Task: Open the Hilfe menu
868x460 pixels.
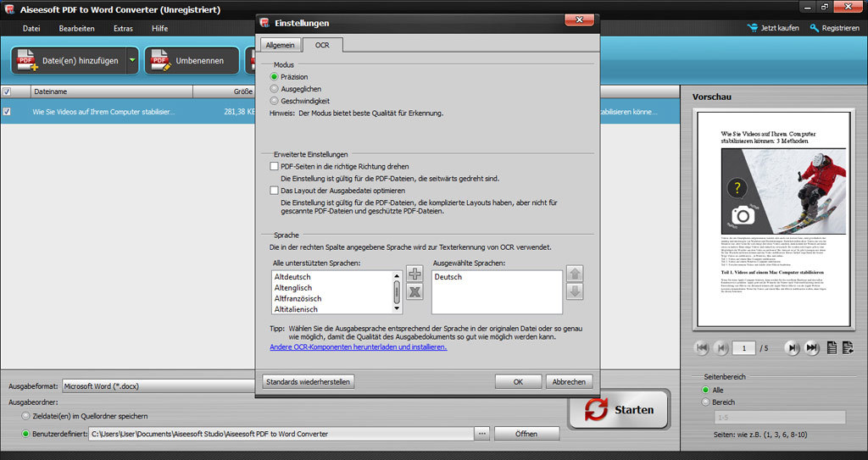Action: click(159, 28)
